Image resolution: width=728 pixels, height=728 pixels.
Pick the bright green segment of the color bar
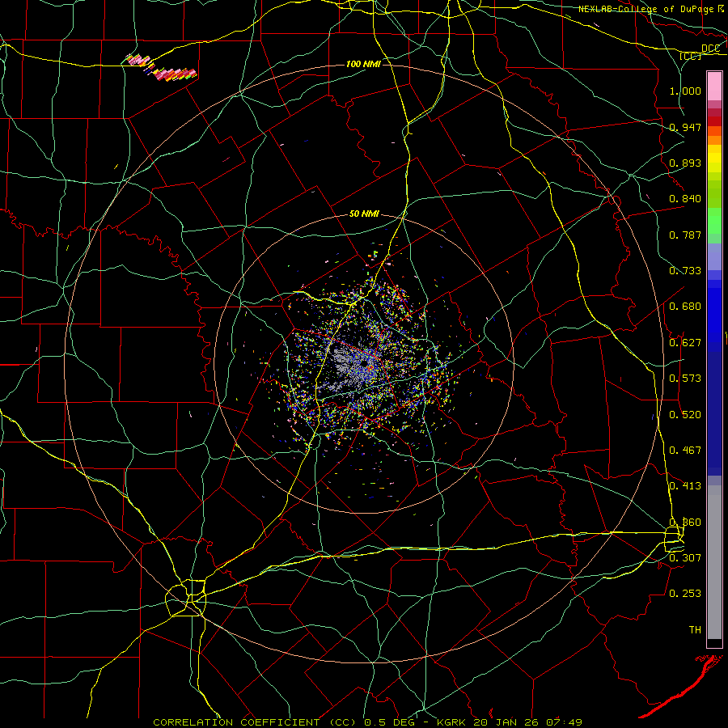click(714, 221)
